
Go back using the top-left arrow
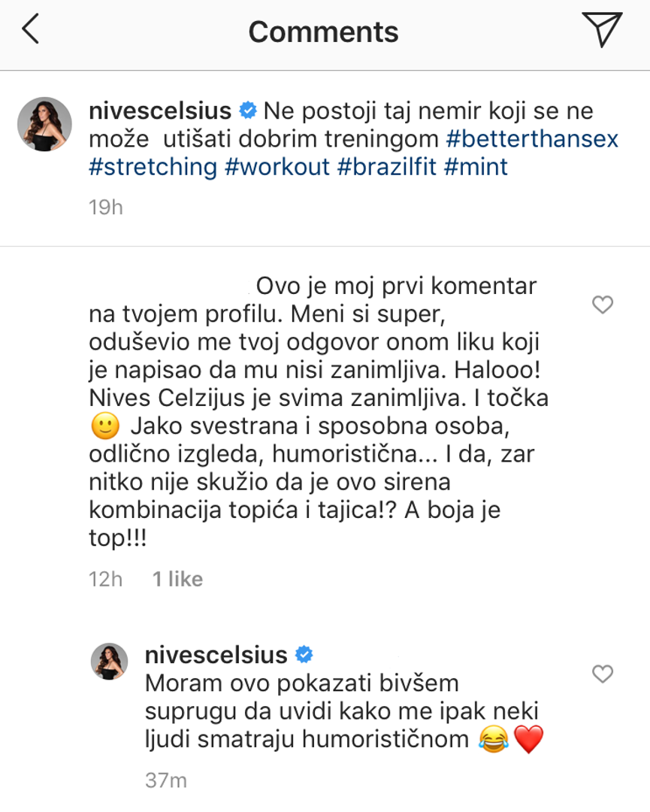32,30
